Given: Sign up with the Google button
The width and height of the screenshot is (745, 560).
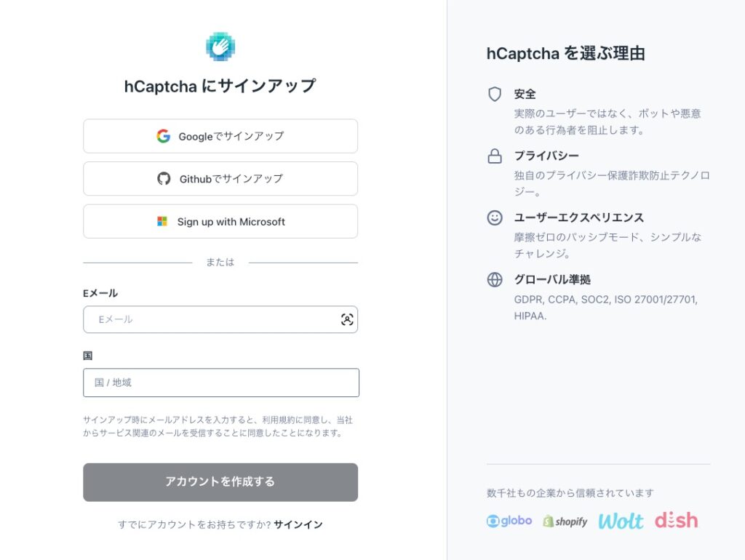Looking at the screenshot, I should 220,136.
